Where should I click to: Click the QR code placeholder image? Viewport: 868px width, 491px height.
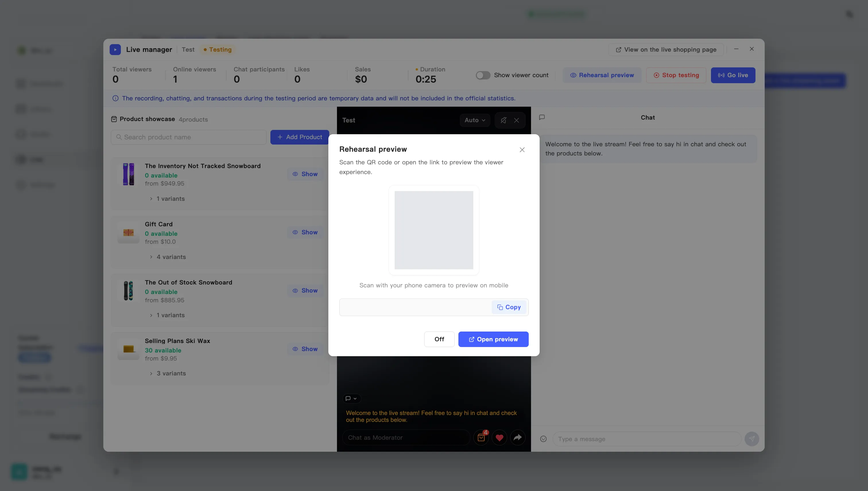tap(434, 230)
